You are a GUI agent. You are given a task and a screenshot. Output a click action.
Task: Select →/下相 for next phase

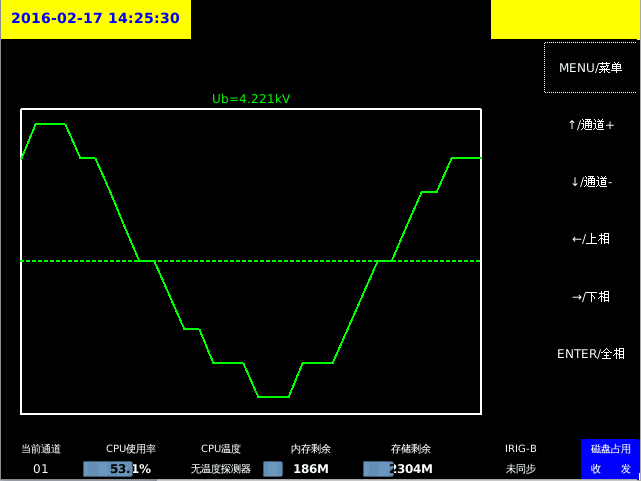tap(590, 296)
